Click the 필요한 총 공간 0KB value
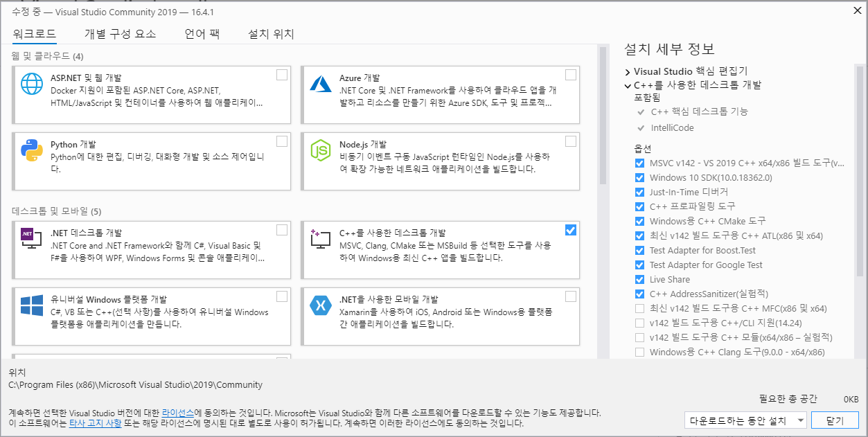 click(851, 400)
